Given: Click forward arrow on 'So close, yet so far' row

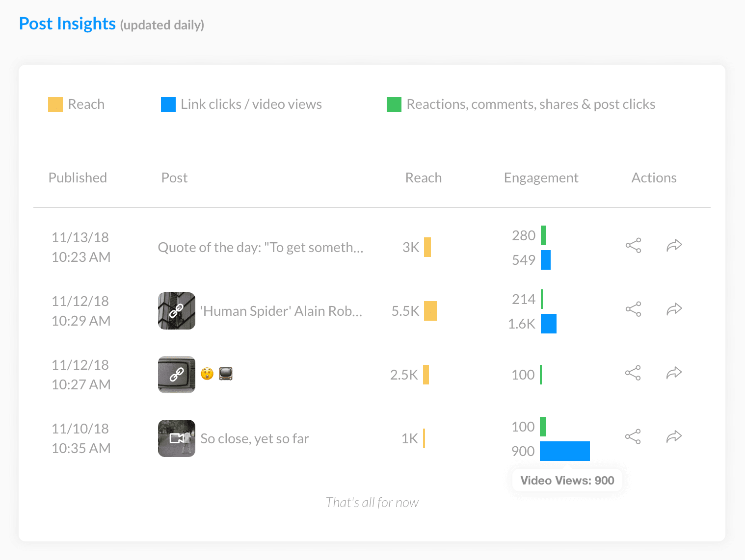Looking at the screenshot, I should click(674, 436).
